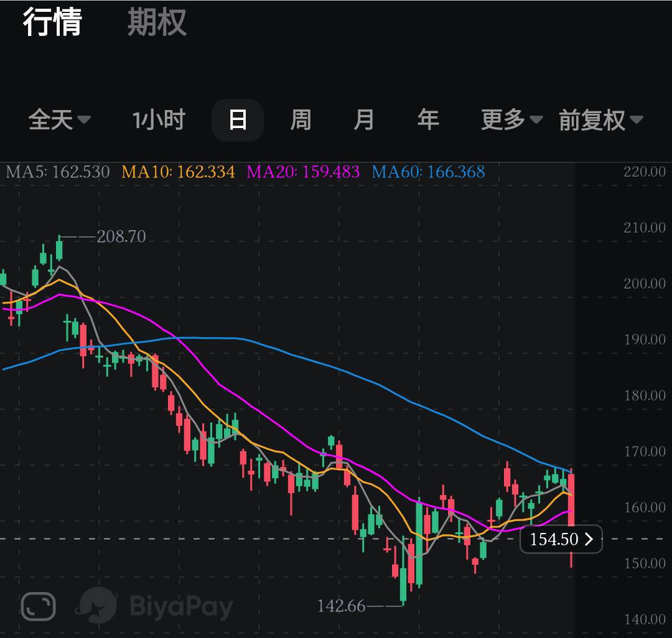
Task: Click the BiyaPay watermark logo
Action: [x=154, y=606]
